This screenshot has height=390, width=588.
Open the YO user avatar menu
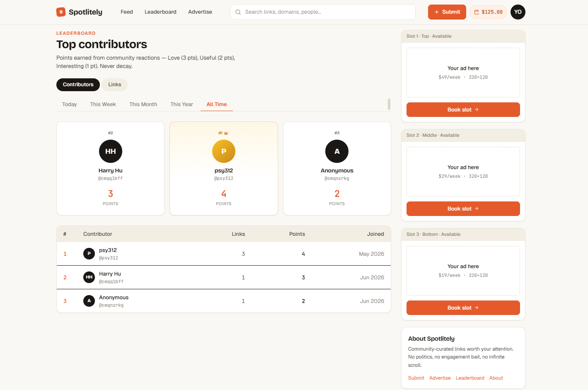point(518,12)
